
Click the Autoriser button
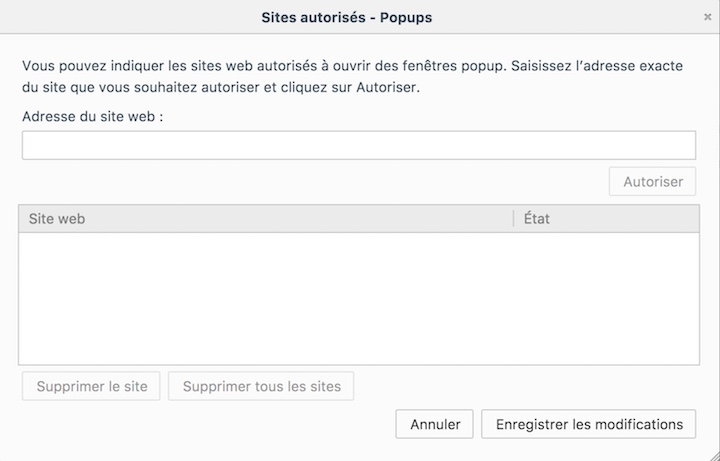(652, 181)
